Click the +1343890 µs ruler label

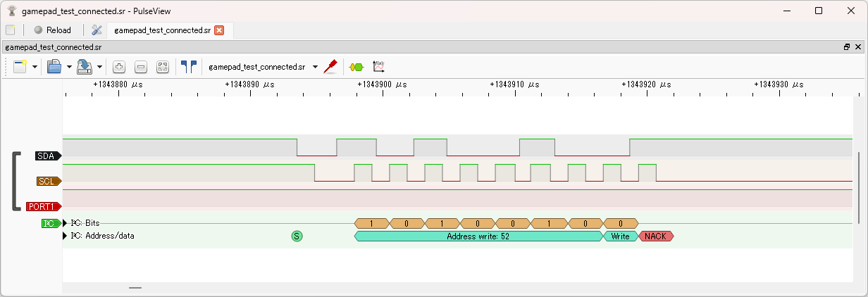click(x=250, y=84)
